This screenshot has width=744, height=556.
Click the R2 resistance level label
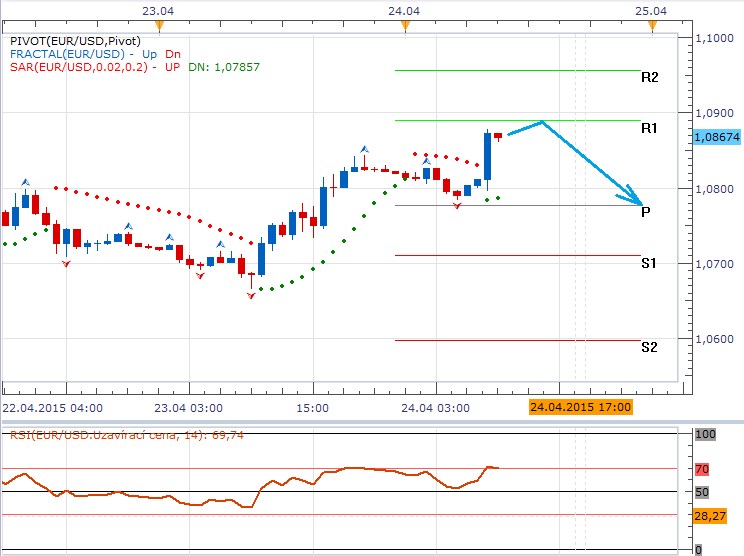(x=650, y=77)
